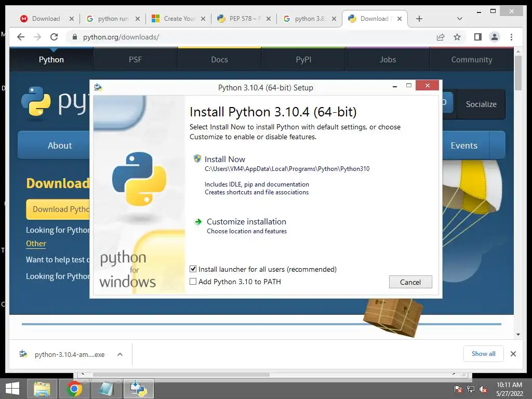Click the scroll up arrow of page
532x399 pixels.
pyautogui.click(x=518, y=51)
